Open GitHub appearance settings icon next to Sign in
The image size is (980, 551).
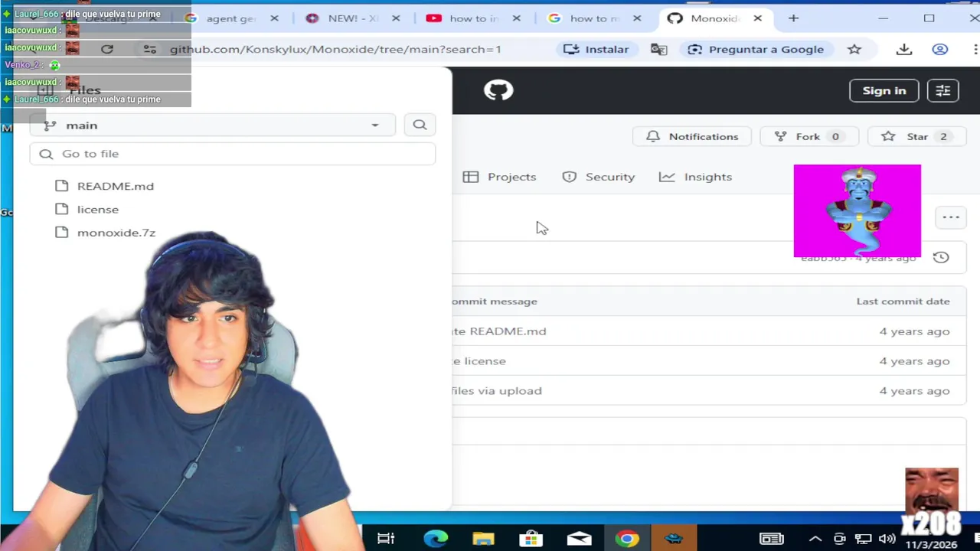(943, 90)
